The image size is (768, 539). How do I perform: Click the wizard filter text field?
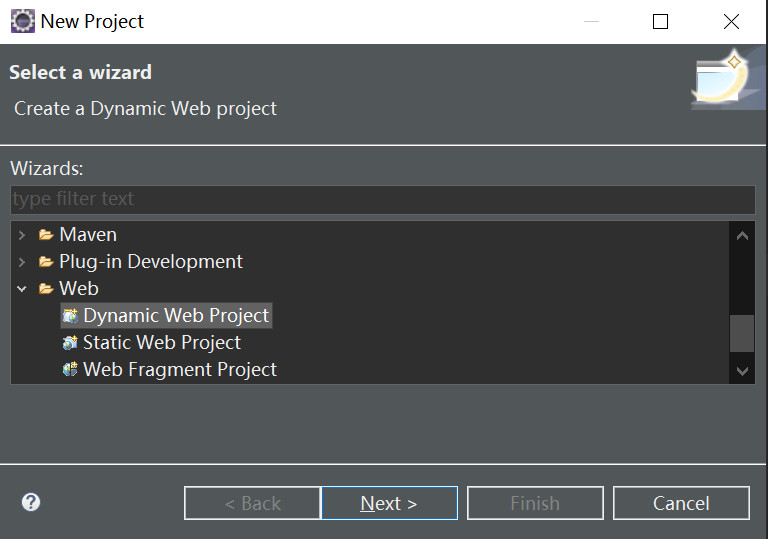tap(383, 199)
